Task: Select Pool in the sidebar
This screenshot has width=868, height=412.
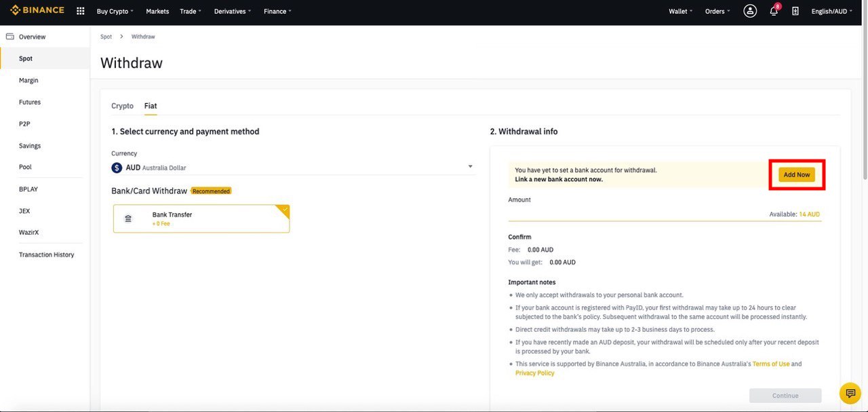Action: [45, 167]
